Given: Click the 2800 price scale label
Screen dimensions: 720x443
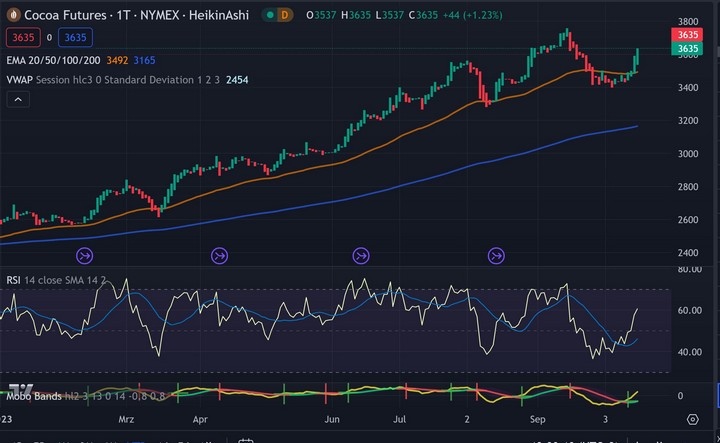Looking at the screenshot, I should (688, 187).
